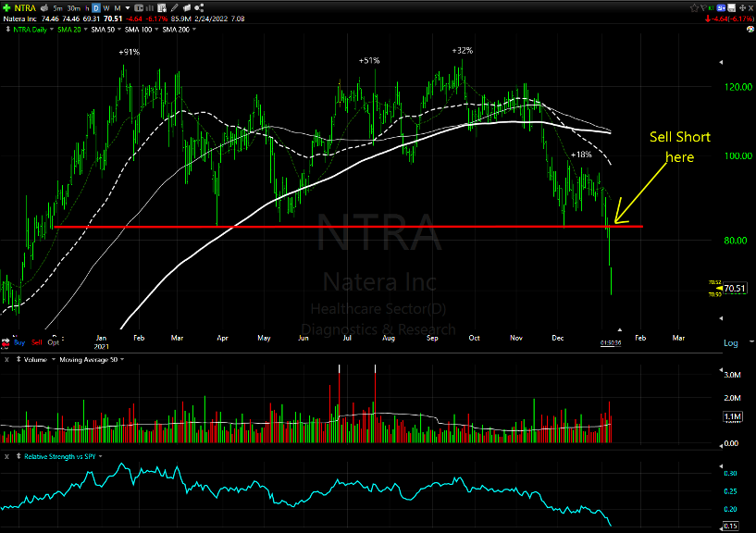Open Moving Average 50 dropdown
This screenshot has height=533, width=756.
coord(122,359)
